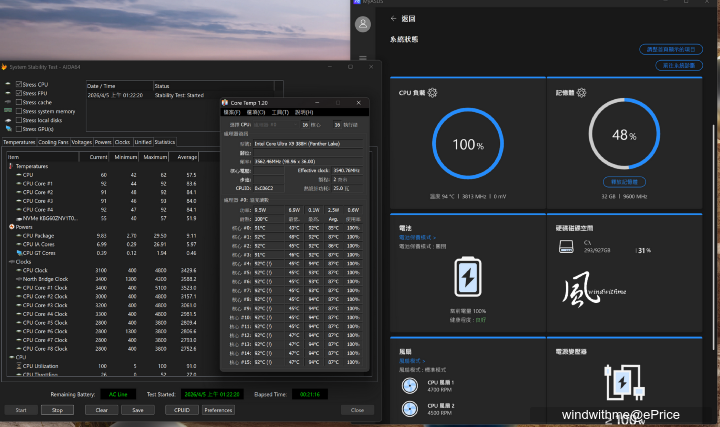Uncheck Stress CPU checkbox
This screenshot has height=427, width=720.
pos(19,84)
